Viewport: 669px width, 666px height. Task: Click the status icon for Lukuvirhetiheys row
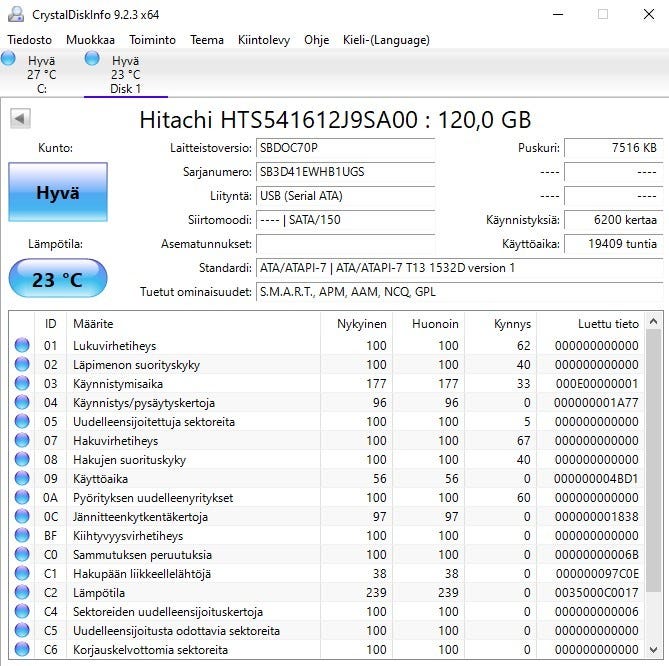pos(22,345)
